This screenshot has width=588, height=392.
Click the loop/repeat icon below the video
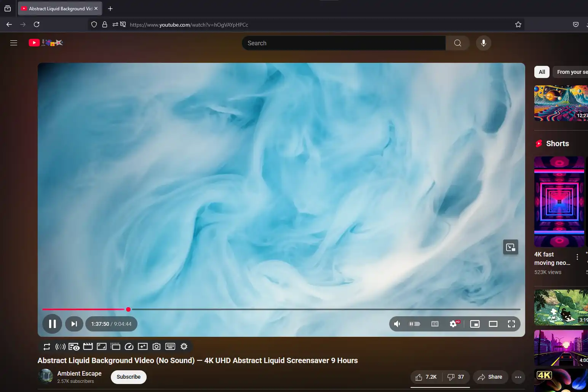(x=46, y=347)
